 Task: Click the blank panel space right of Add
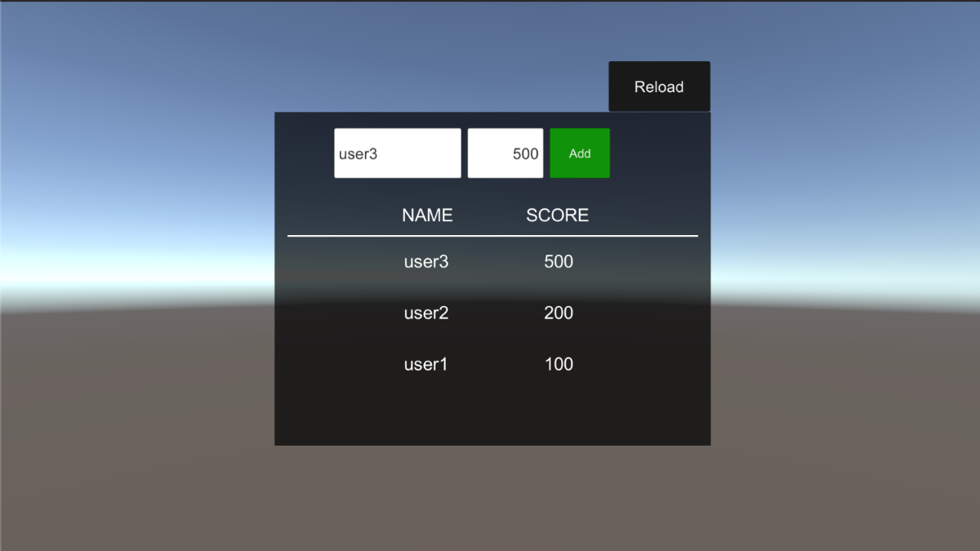point(660,153)
